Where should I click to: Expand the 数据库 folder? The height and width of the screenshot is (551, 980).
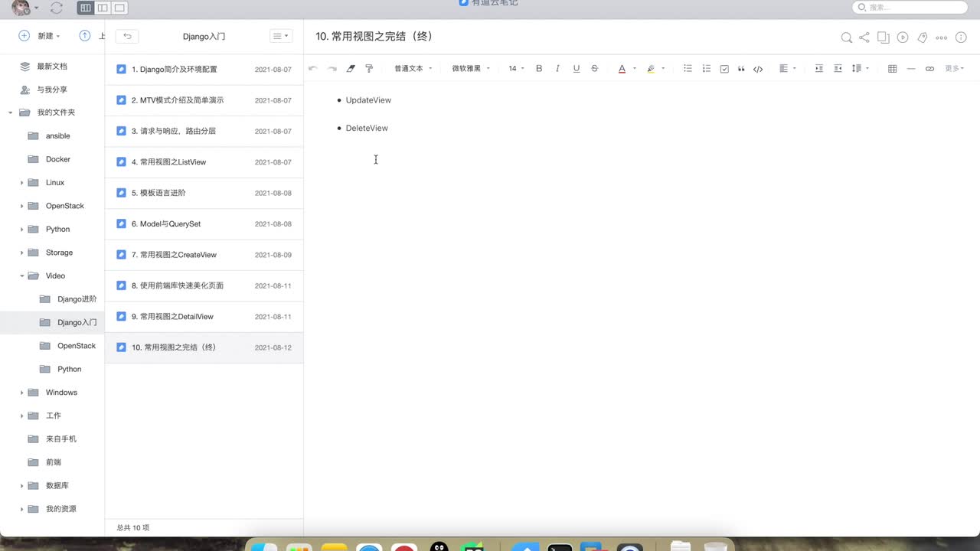pos(21,486)
